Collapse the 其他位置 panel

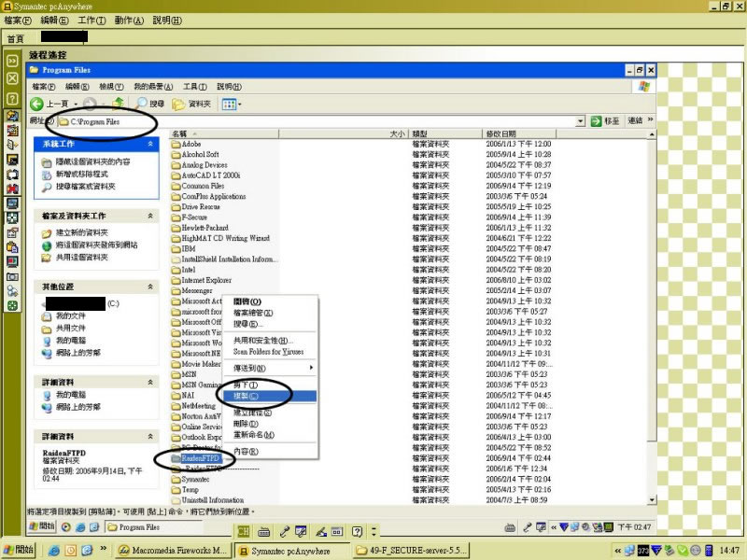(150, 287)
